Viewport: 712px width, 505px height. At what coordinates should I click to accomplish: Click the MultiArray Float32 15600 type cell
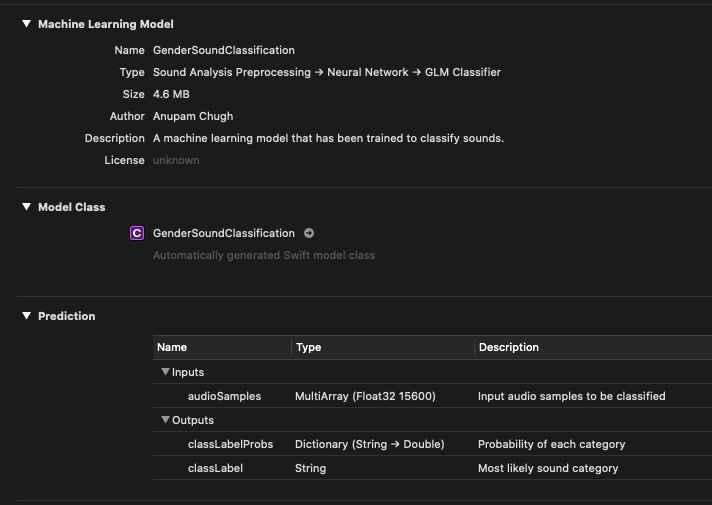[365, 396]
